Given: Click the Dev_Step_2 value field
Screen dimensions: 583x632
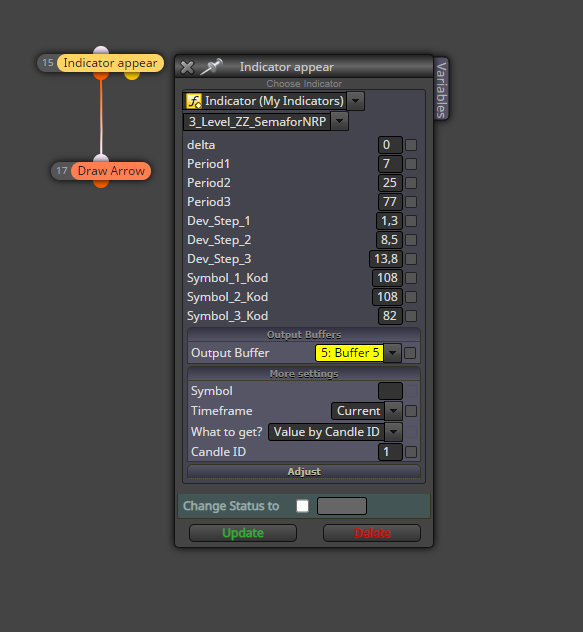Looking at the screenshot, I should point(389,240).
